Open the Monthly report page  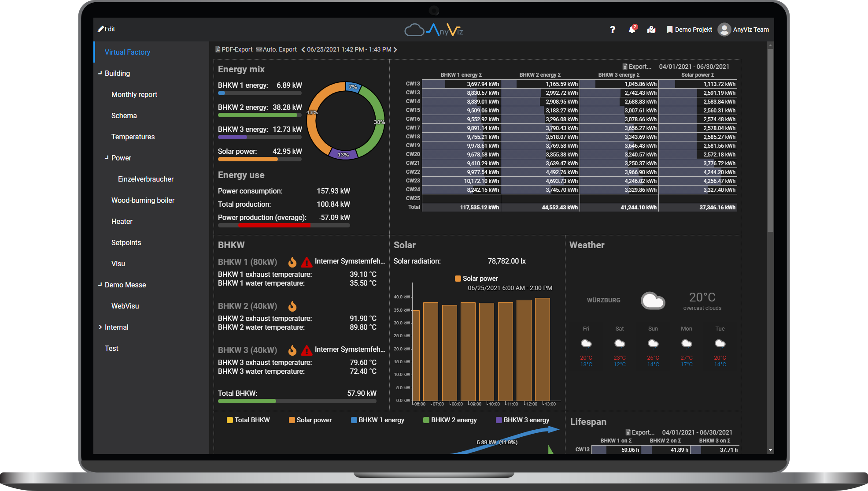(x=134, y=94)
